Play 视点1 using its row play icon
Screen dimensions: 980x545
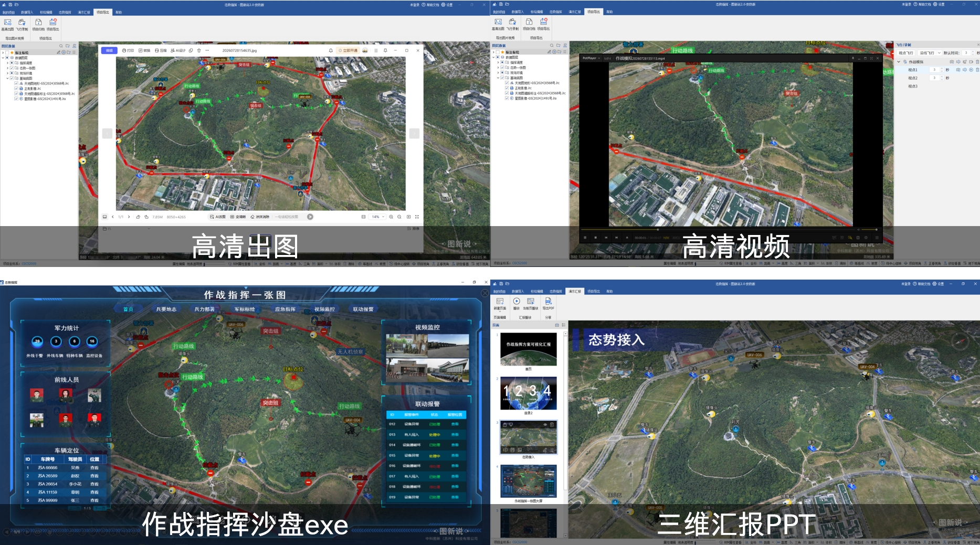point(971,70)
